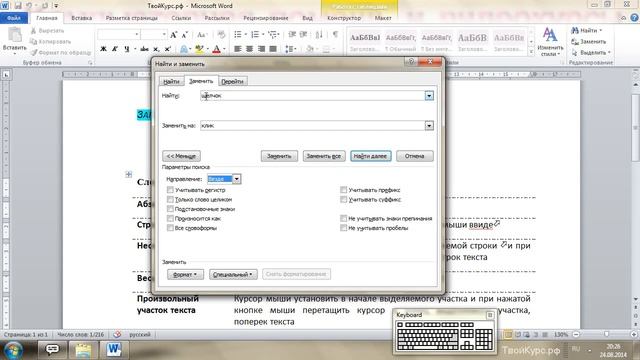640x360 pixels.
Task: Open the Направление direction dropdown
Action: click(236, 179)
